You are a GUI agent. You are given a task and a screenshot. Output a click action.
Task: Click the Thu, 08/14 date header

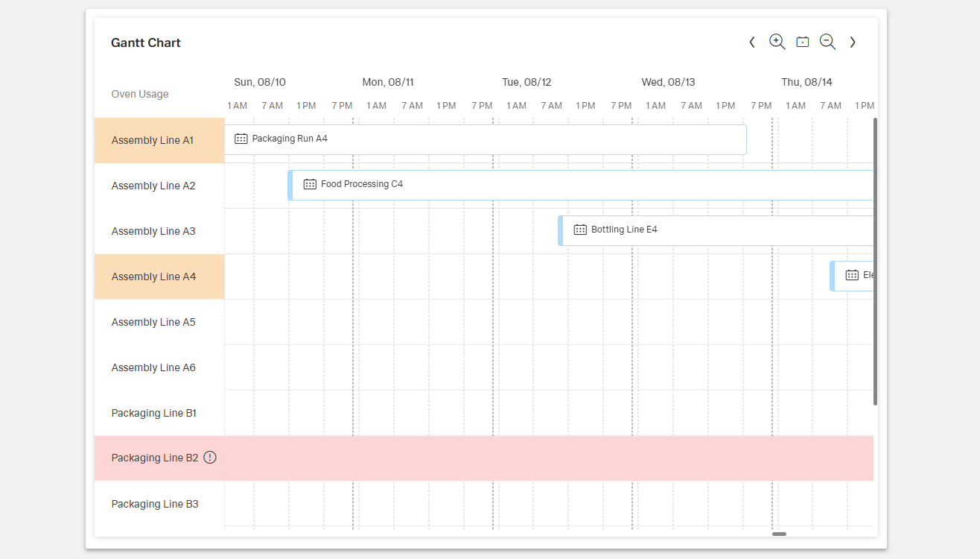(806, 82)
